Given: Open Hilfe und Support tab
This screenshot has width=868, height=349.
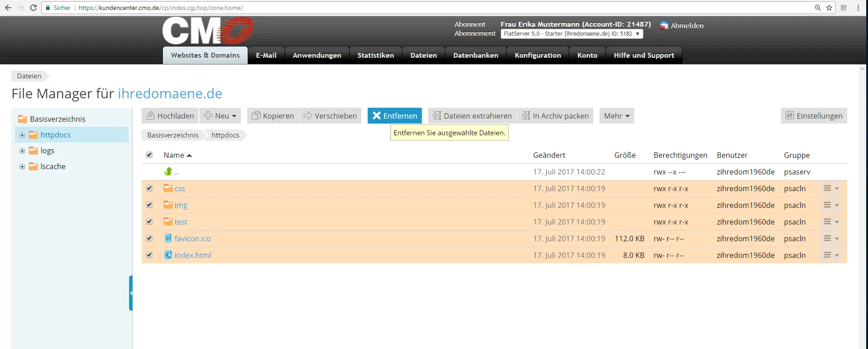Looking at the screenshot, I should (x=644, y=55).
